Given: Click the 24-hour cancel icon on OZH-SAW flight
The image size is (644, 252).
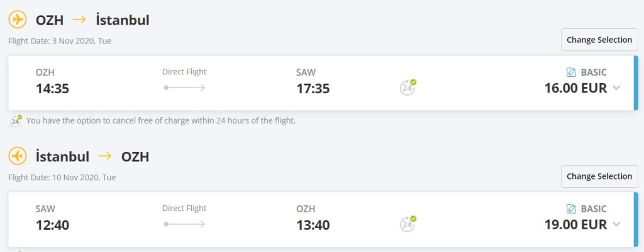Looking at the screenshot, I should 408,87.
